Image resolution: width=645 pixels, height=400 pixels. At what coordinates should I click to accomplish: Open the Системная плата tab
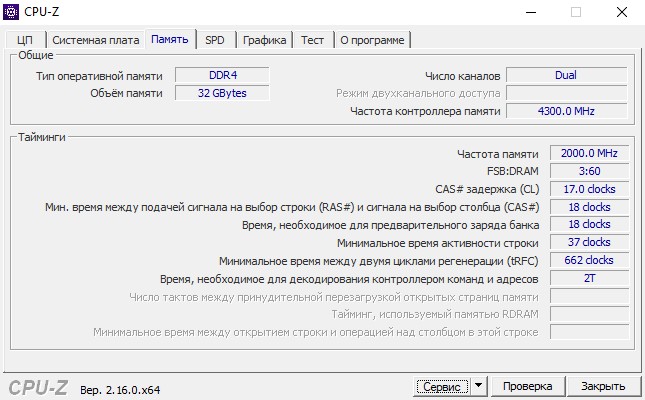(95, 40)
